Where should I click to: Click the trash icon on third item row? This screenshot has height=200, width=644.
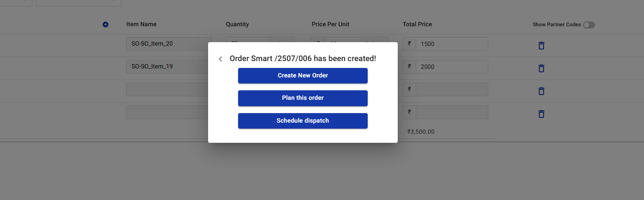coord(541,91)
